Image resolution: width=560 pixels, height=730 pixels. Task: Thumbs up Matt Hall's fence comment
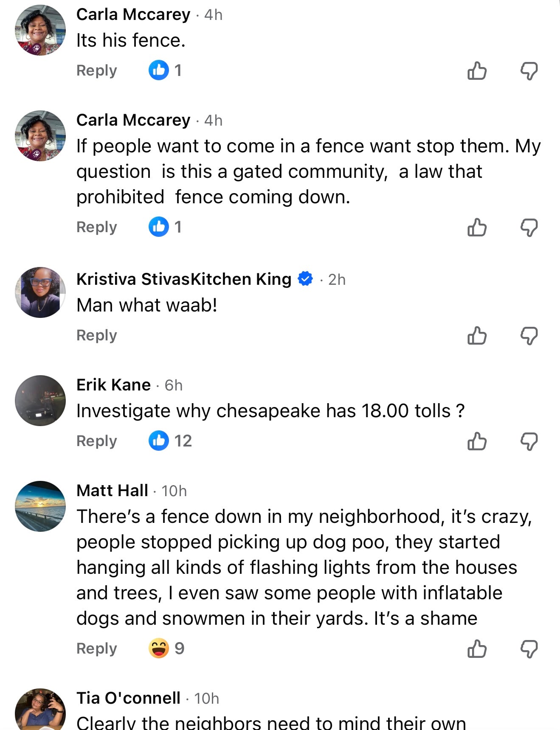click(x=477, y=649)
